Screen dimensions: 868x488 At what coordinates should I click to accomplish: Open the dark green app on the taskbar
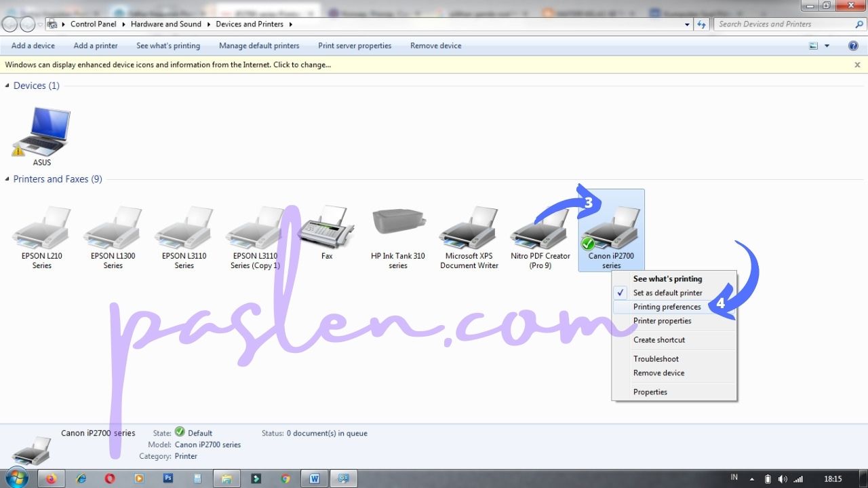tap(256, 478)
